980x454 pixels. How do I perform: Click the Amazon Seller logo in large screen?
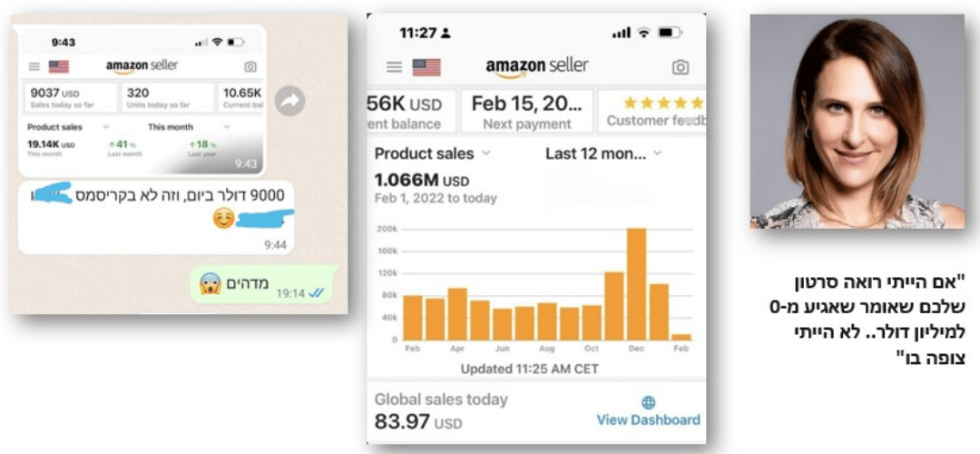click(537, 66)
